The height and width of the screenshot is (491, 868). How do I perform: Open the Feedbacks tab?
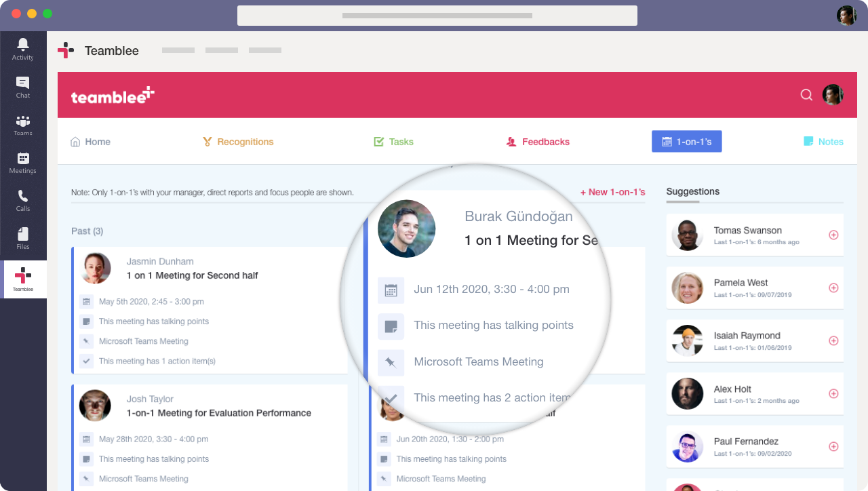click(538, 142)
